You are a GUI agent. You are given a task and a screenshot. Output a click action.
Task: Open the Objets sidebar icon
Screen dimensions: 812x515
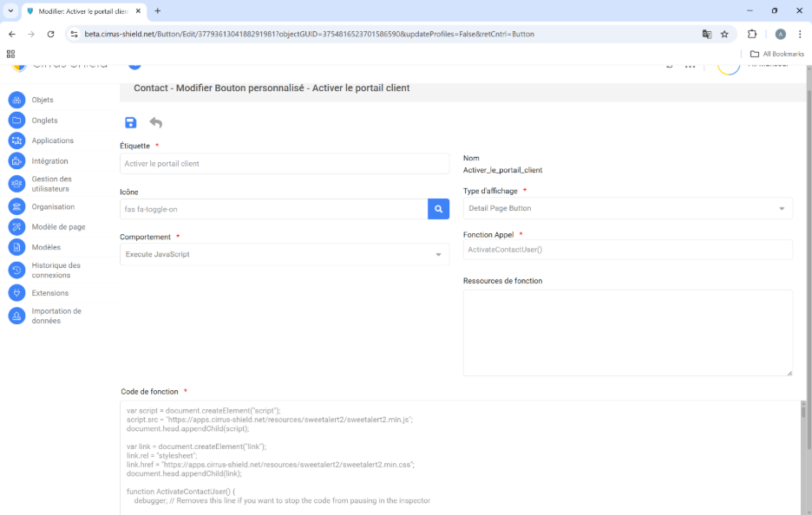click(x=16, y=100)
